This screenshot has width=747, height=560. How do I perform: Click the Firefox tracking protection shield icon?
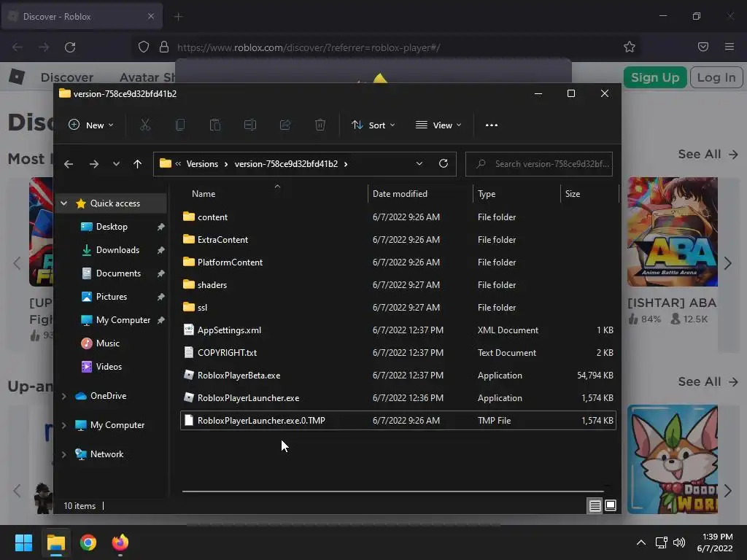(144, 47)
